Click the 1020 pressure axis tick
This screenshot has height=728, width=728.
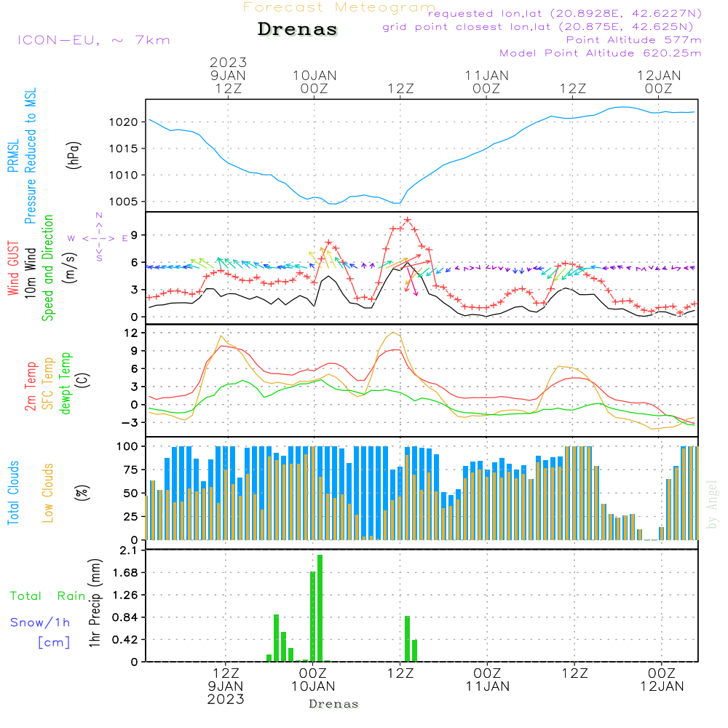click(124, 122)
